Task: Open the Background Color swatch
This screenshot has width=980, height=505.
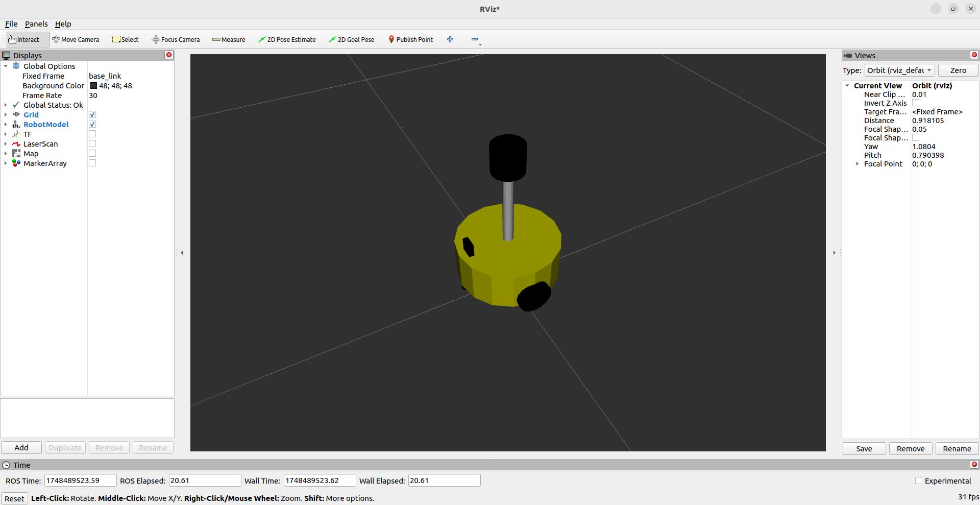Action: (x=93, y=85)
